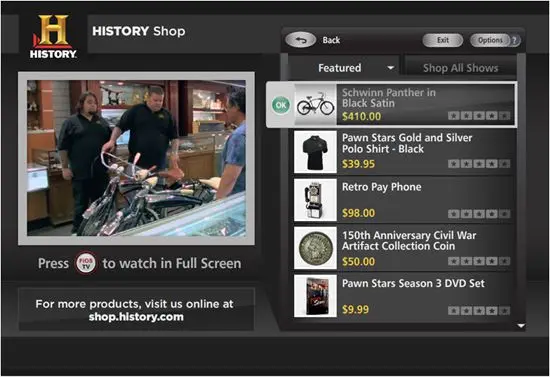Click the star rating for Schwinn Panther
The height and width of the screenshot is (377, 550).
[x=479, y=116]
